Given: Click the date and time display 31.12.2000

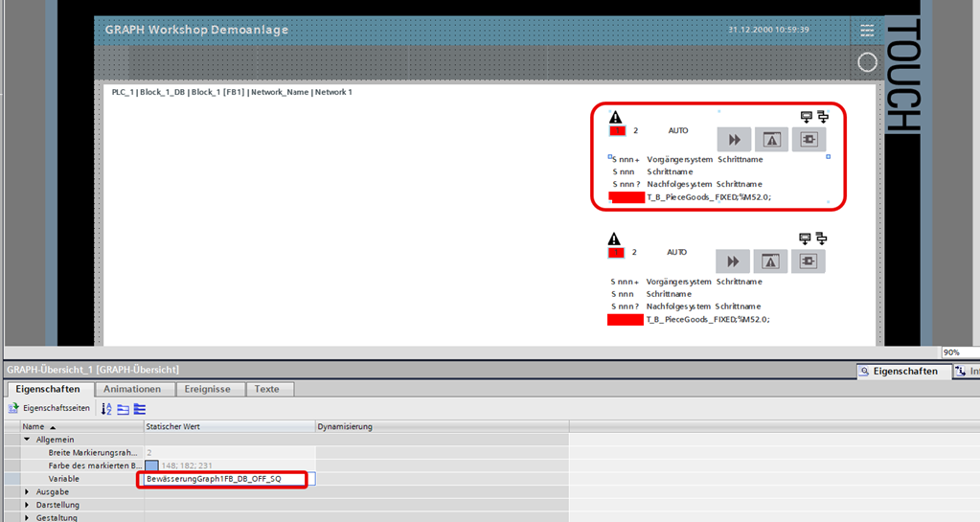Looking at the screenshot, I should (768, 30).
